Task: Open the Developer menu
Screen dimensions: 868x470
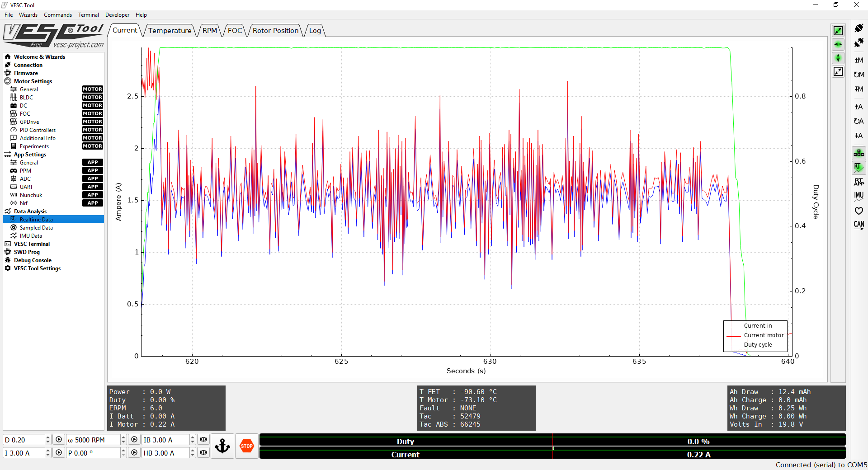Action: [x=117, y=15]
